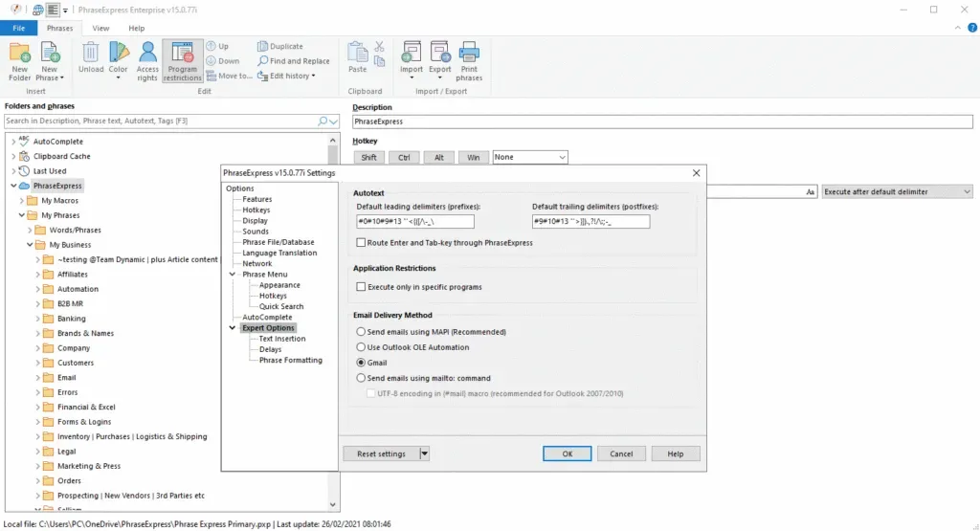Select the Marketing & Press folder
Viewport: 980px width, 531px height.
(x=89, y=466)
